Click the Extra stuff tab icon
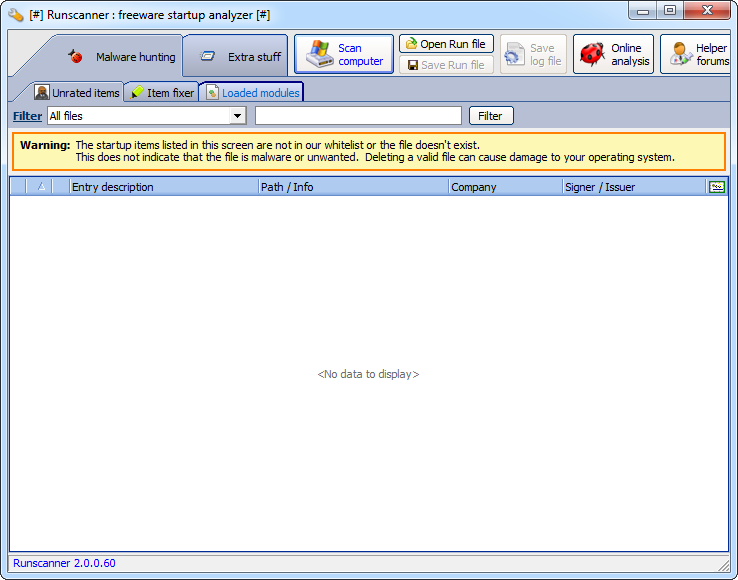738x580 pixels. [207, 56]
